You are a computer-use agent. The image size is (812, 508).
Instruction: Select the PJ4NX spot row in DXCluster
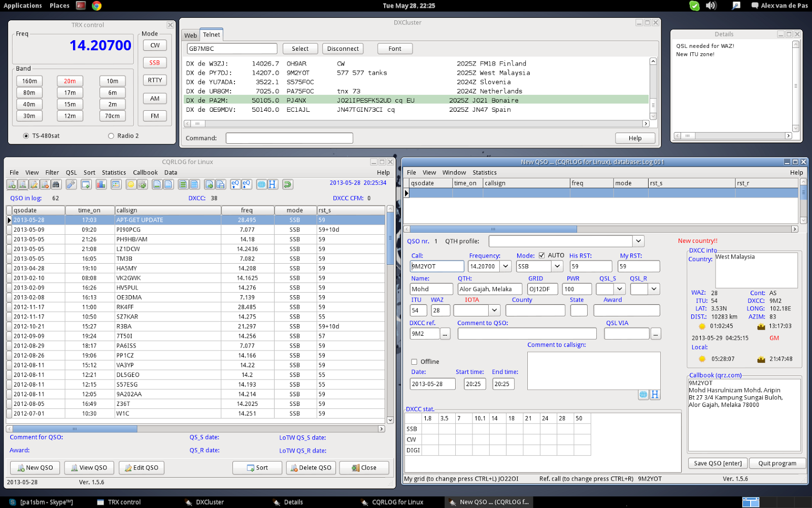(416, 101)
